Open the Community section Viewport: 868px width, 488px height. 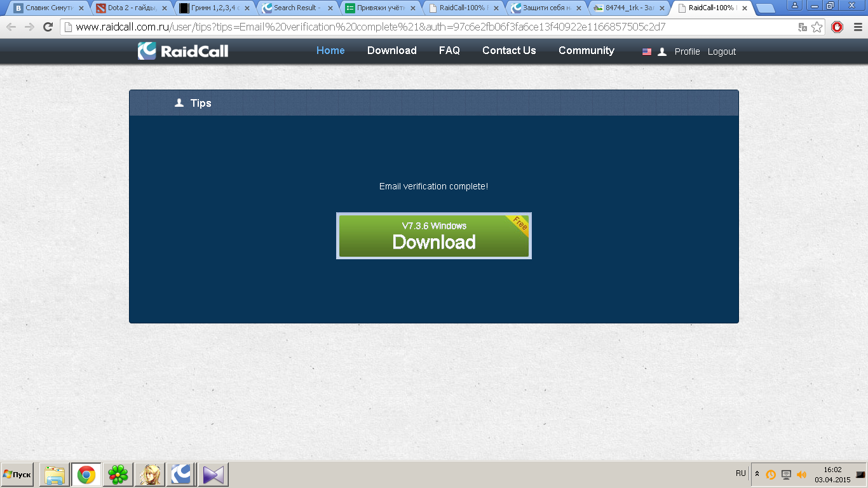tap(586, 51)
